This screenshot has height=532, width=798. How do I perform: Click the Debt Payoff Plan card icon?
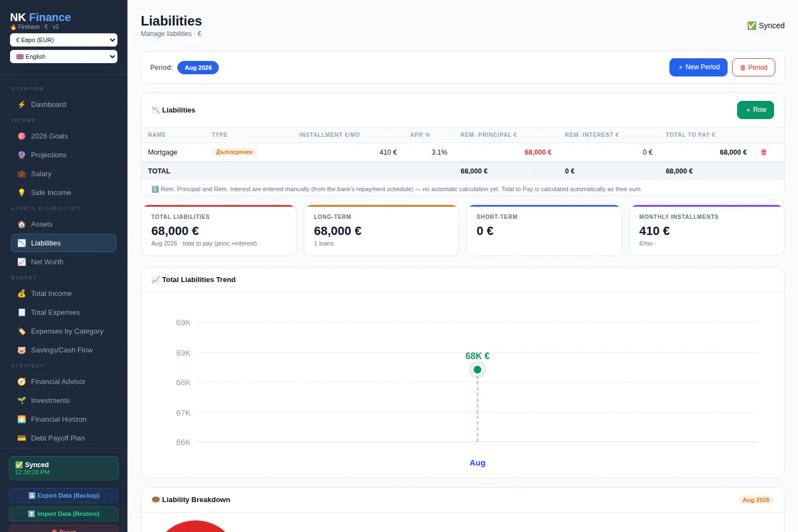pyautogui.click(x=22, y=438)
